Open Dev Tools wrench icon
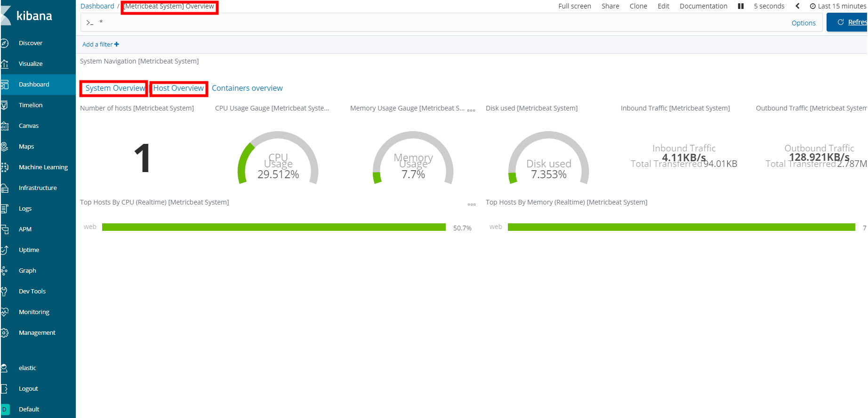Viewport: 868px width, 418px height. point(4,292)
